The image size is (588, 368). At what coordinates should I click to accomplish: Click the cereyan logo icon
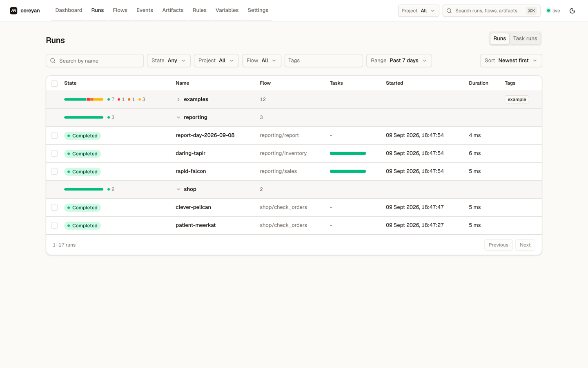(x=13, y=11)
